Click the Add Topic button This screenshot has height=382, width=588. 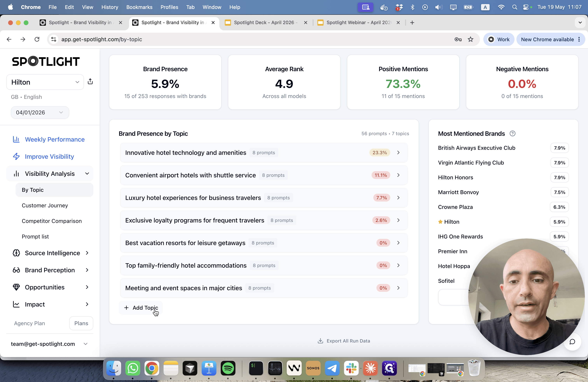pos(141,308)
